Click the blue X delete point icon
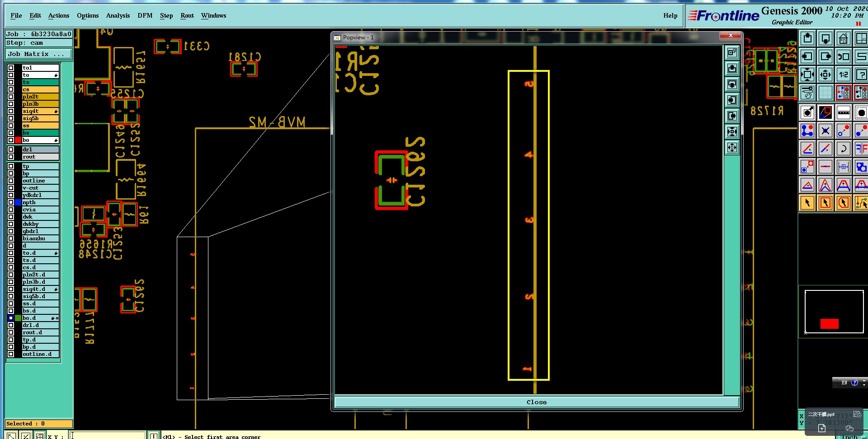868x439 pixels. tap(826, 131)
